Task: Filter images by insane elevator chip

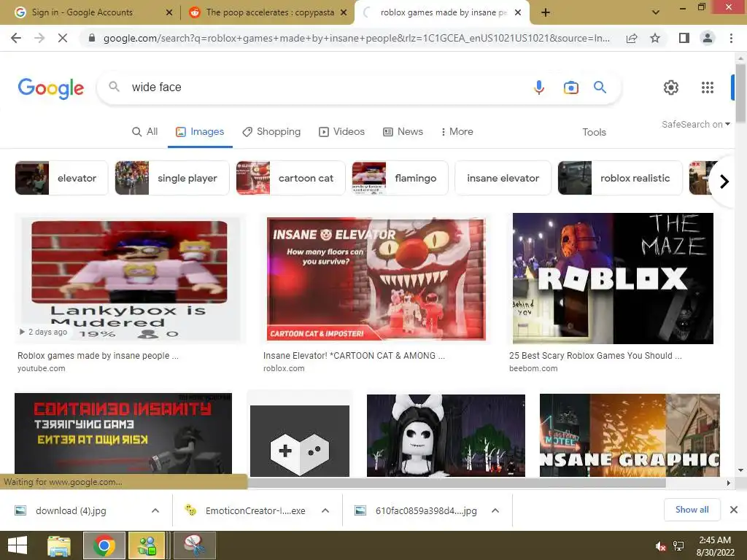Action: pos(503,178)
